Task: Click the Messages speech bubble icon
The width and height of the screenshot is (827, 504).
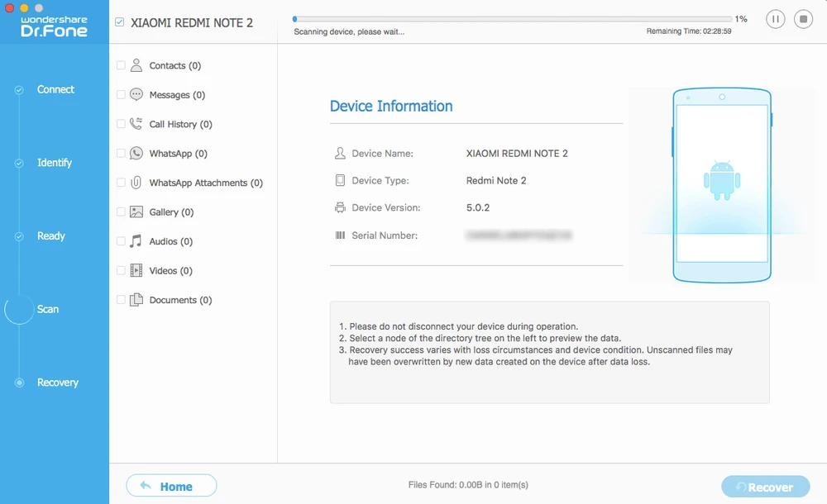Action: (136, 95)
